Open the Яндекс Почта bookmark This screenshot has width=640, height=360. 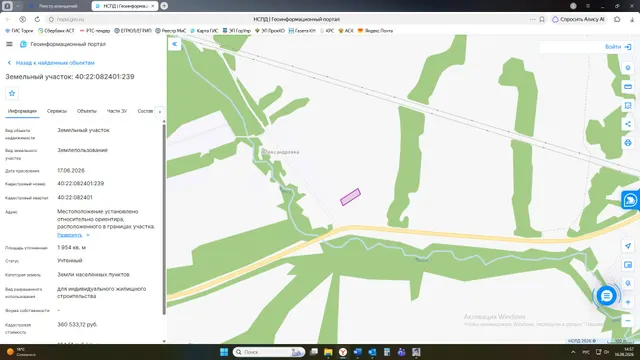click(375, 31)
